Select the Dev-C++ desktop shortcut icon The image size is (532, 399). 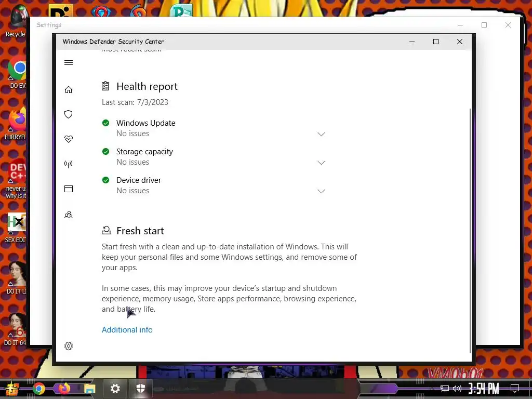[x=16, y=178]
